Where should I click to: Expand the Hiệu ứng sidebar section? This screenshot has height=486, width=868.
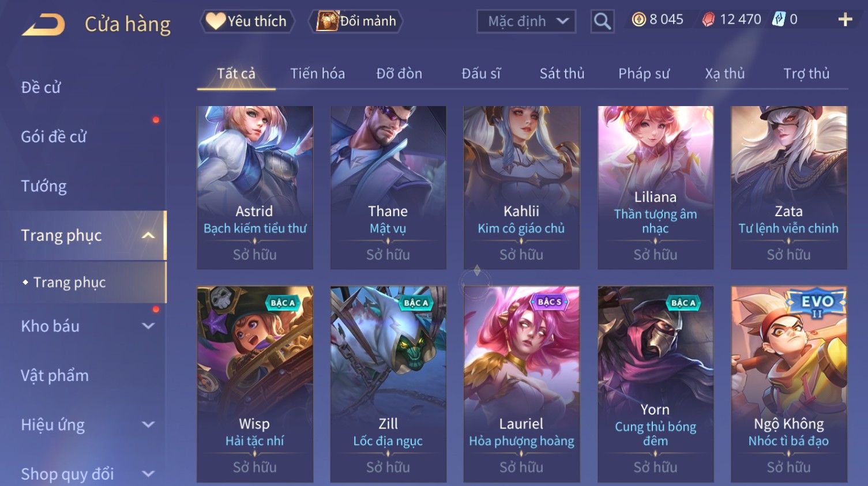click(x=148, y=425)
